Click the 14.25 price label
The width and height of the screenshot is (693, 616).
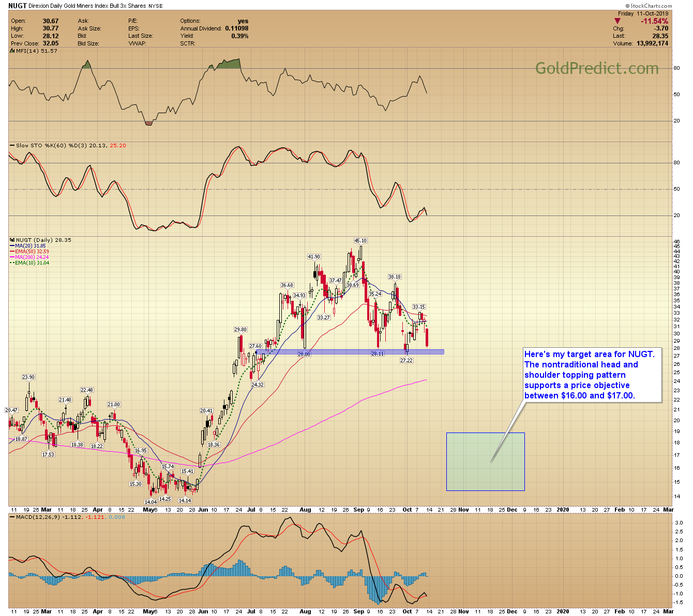coord(165,499)
